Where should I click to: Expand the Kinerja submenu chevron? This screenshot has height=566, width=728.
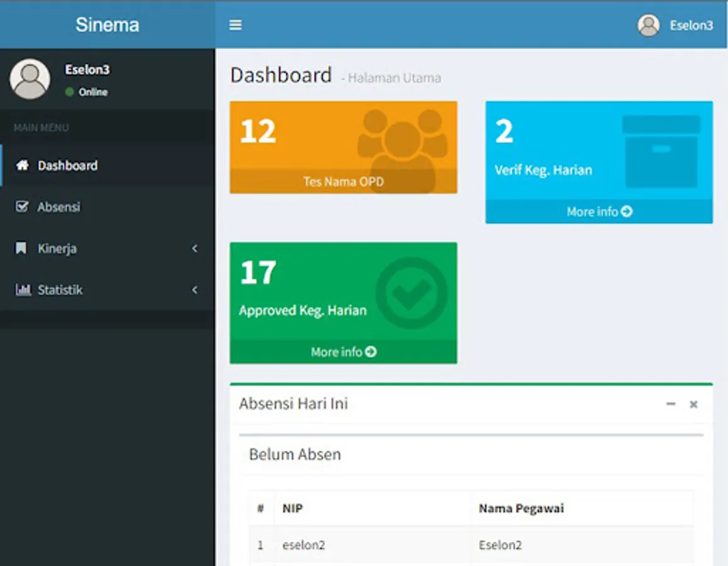pos(194,248)
